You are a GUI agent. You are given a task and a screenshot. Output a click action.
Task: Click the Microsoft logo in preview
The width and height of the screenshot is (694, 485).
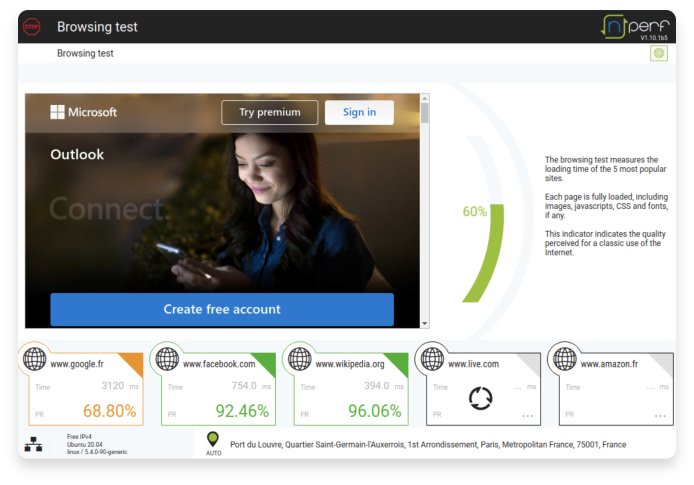pos(84,112)
